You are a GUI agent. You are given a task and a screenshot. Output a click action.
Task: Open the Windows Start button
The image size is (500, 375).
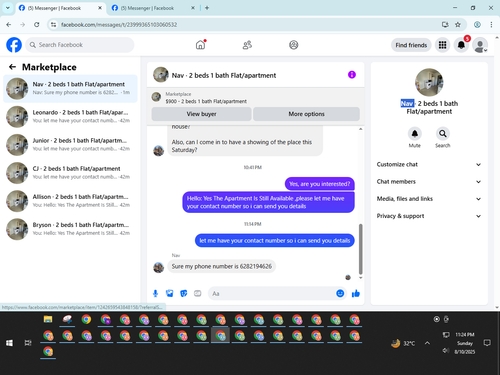click(x=9, y=343)
